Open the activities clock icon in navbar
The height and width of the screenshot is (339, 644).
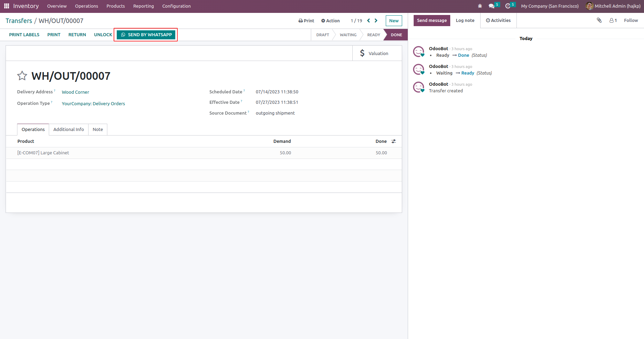tap(508, 6)
